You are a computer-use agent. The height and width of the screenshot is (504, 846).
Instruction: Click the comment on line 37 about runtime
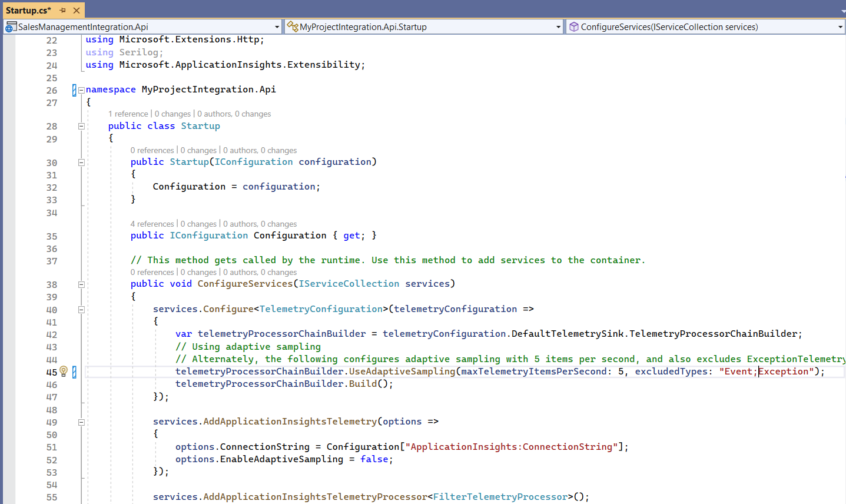(x=388, y=260)
